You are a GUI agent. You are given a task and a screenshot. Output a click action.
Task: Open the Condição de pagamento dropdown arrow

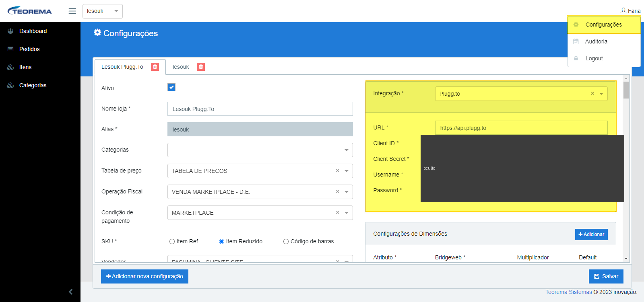click(x=347, y=213)
